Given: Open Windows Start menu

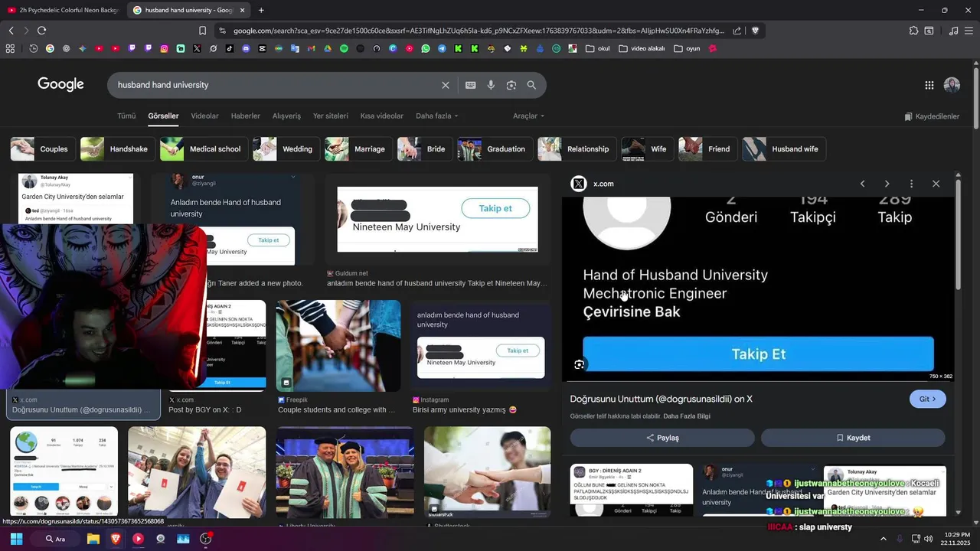Looking at the screenshot, I should tap(16, 539).
